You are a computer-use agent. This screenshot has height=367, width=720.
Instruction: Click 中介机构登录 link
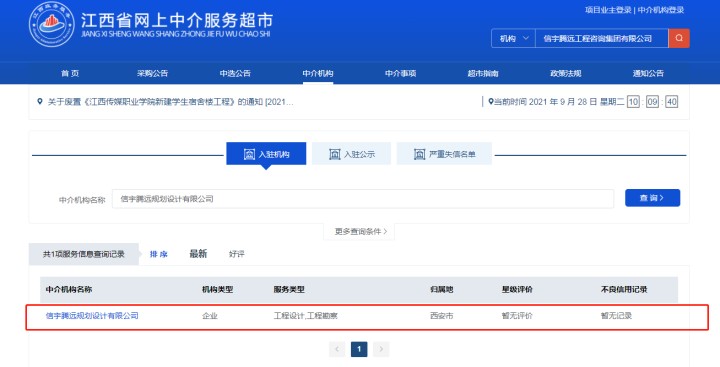coord(661,10)
